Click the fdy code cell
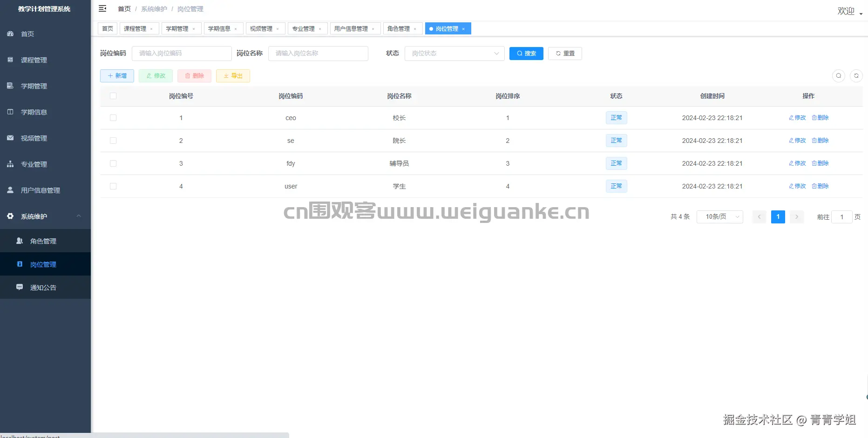 point(291,163)
